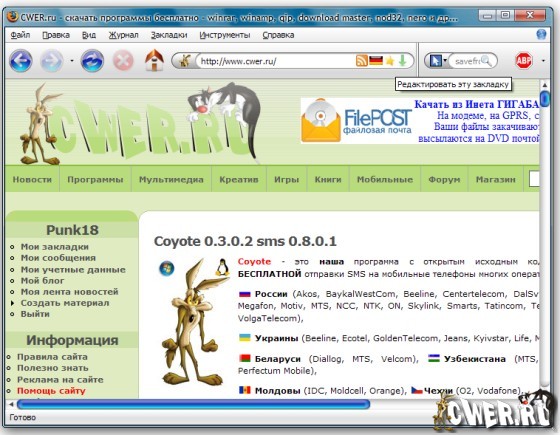Go to the Форум site tab

pyautogui.click(x=444, y=179)
